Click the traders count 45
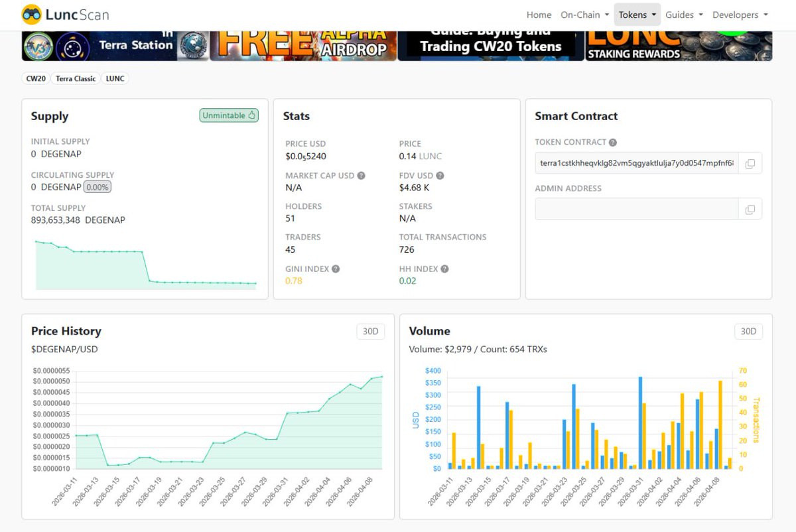 [x=291, y=249]
